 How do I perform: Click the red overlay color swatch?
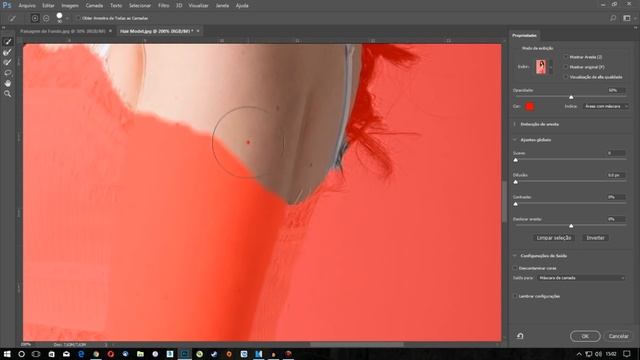click(529, 107)
